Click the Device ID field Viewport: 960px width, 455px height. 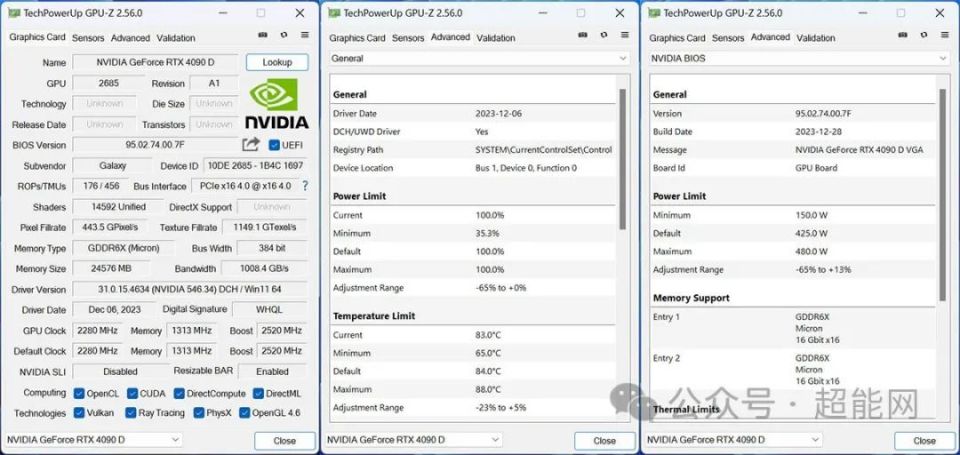tap(255, 165)
